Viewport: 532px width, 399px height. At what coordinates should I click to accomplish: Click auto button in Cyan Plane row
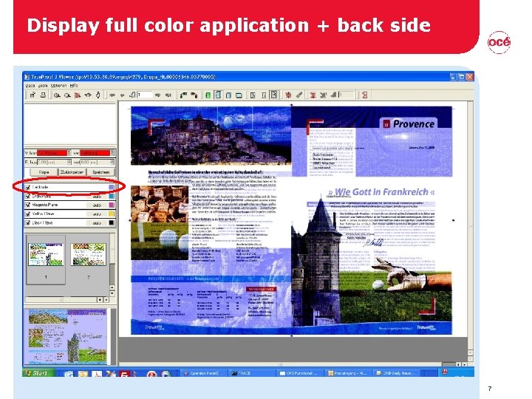97,196
